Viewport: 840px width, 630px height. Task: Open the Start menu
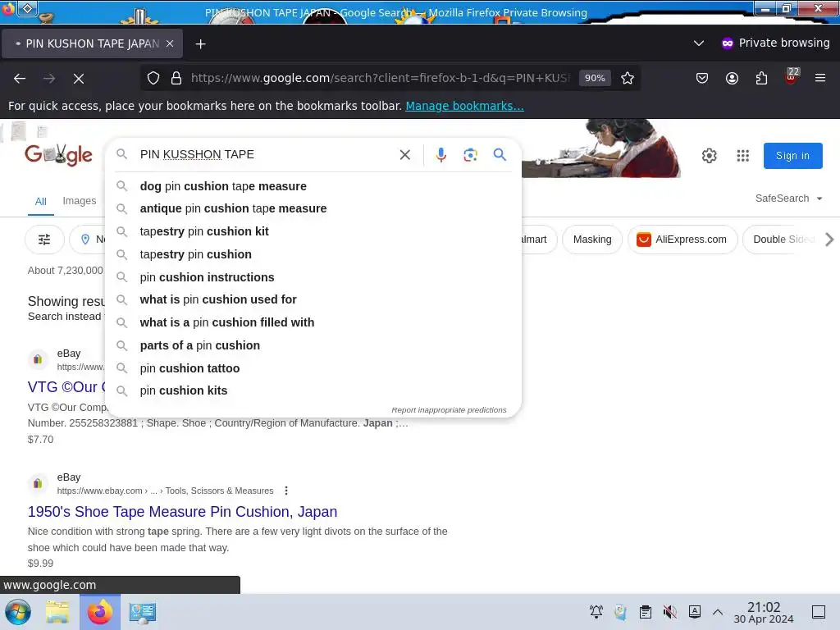[x=18, y=612]
